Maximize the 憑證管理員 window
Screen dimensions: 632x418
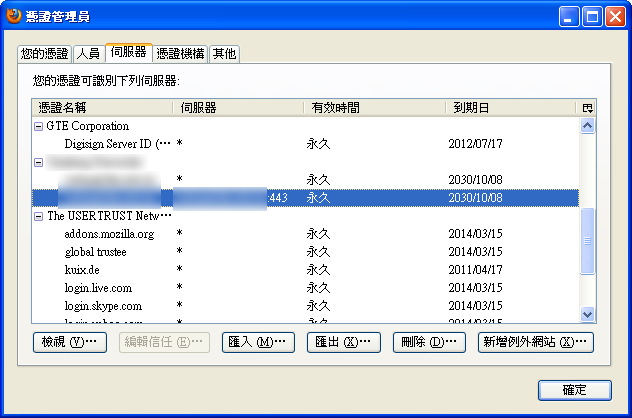coord(592,17)
